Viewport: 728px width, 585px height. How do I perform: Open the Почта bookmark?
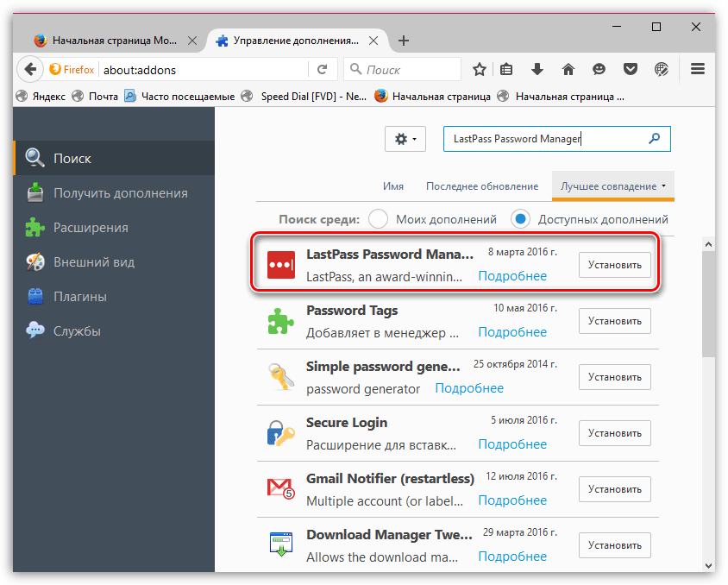pyautogui.click(x=96, y=96)
